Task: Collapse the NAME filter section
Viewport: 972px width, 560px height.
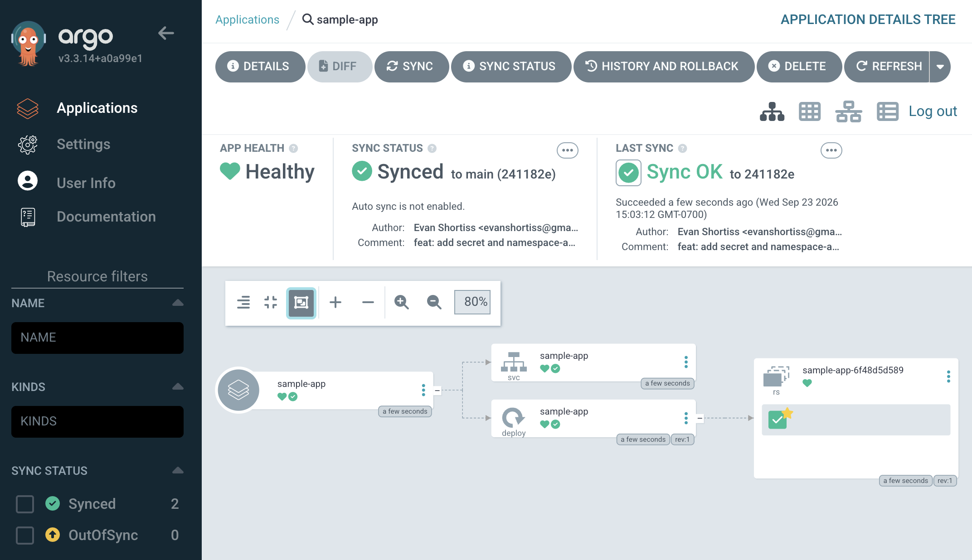Action: [x=178, y=303]
